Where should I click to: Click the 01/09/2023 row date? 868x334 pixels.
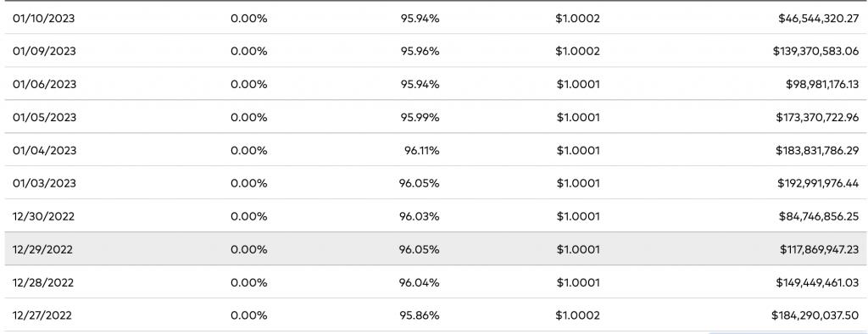point(44,52)
